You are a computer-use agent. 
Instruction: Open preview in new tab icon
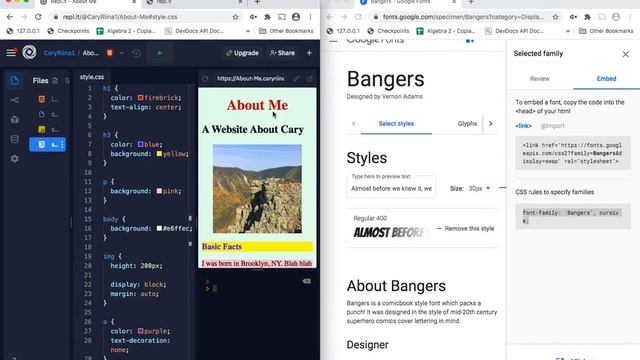coord(310,78)
